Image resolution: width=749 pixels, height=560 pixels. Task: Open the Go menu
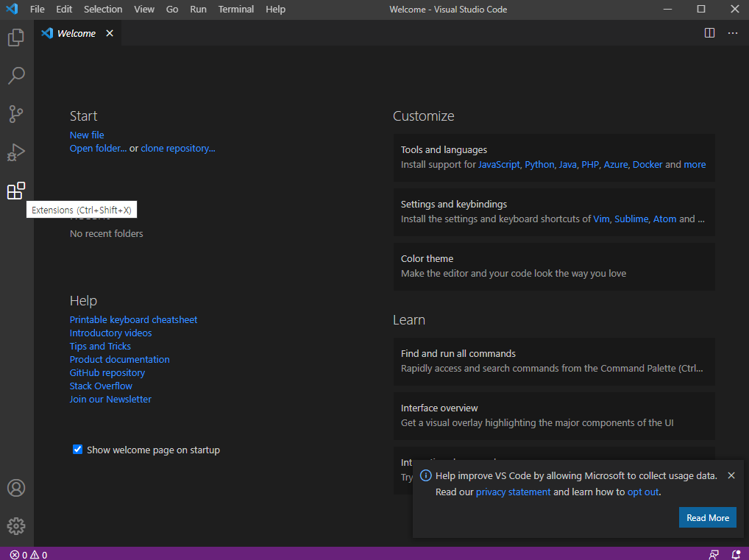click(x=172, y=9)
